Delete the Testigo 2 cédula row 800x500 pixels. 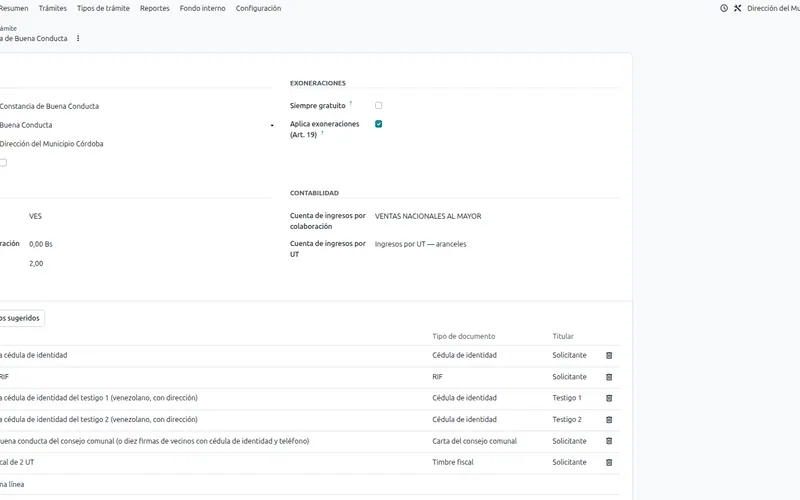point(609,419)
